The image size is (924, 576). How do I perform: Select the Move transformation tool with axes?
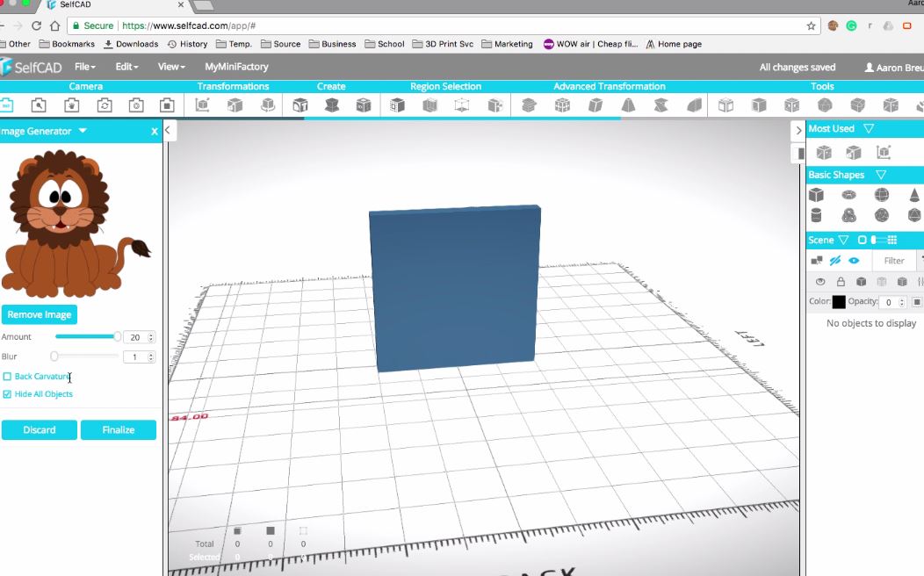point(202,105)
